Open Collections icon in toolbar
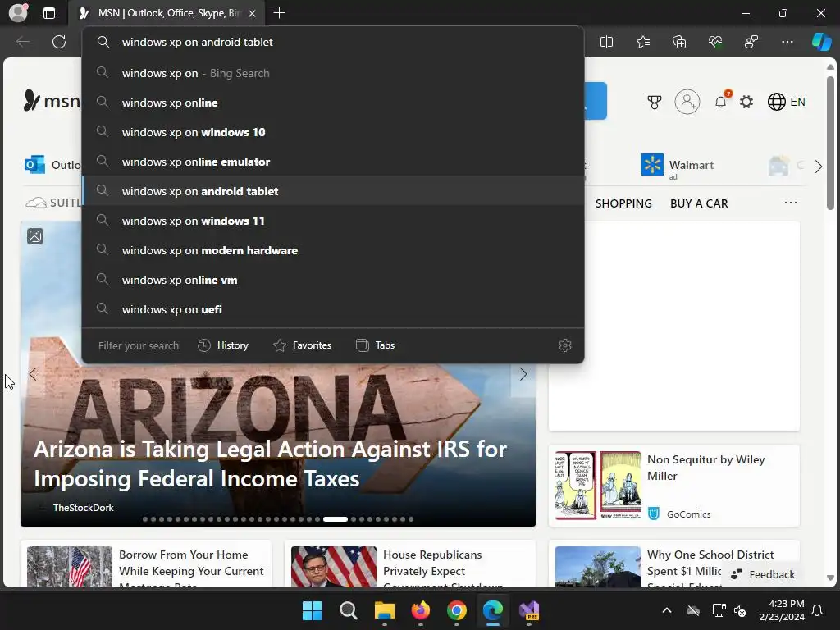The image size is (840, 630). coord(678,42)
